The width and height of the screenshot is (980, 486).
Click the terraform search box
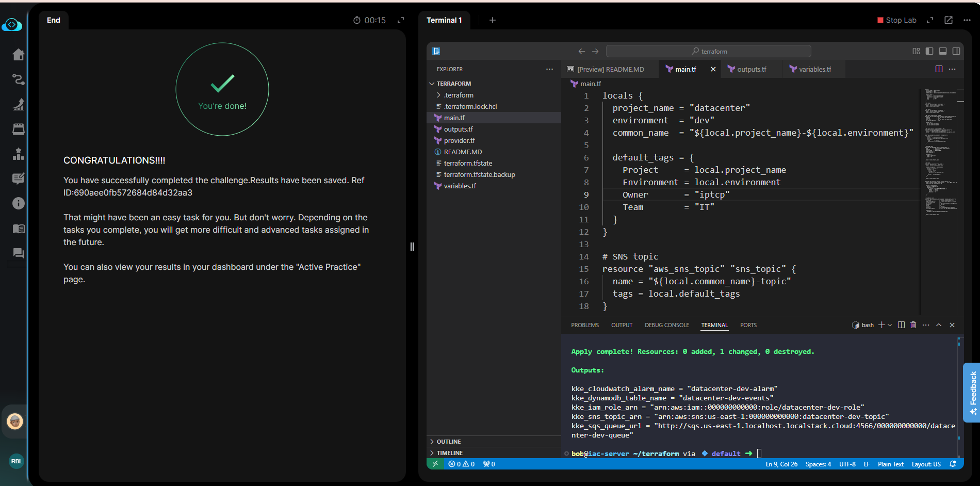[x=708, y=51]
